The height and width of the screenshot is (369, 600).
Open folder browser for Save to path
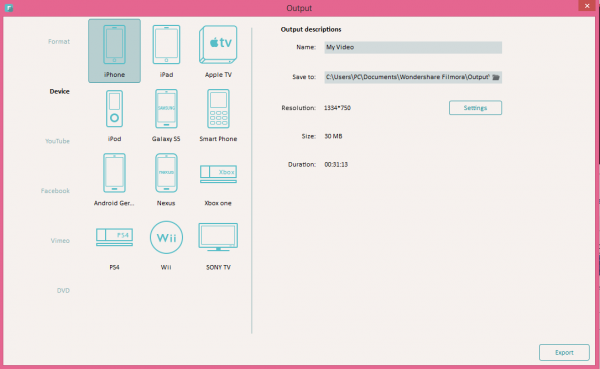496,77
